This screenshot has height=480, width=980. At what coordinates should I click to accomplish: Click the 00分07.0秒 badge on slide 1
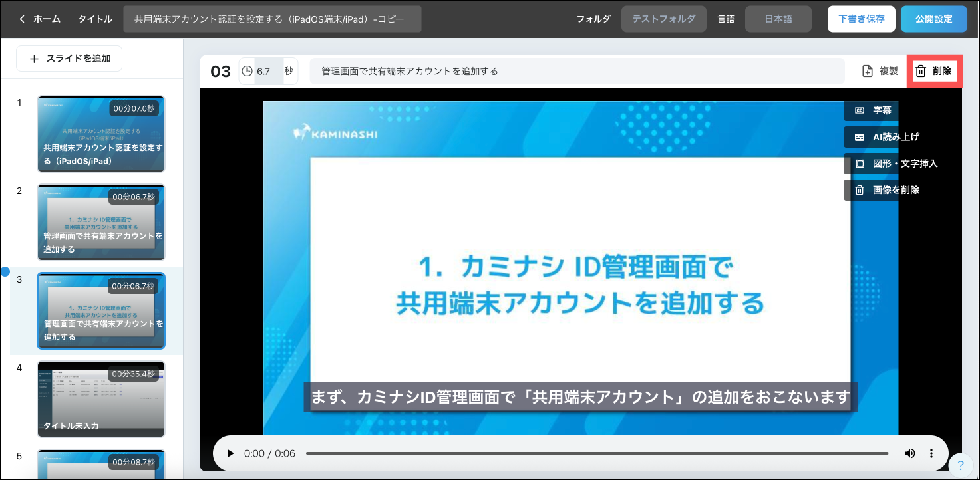pos(134,108)
